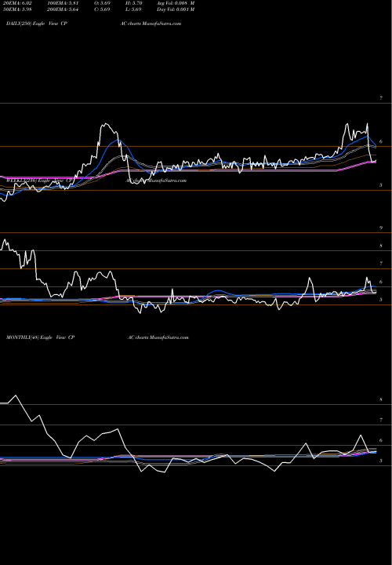Click the close price C: 5.69
392x565 pixels.
click(102, 9)
